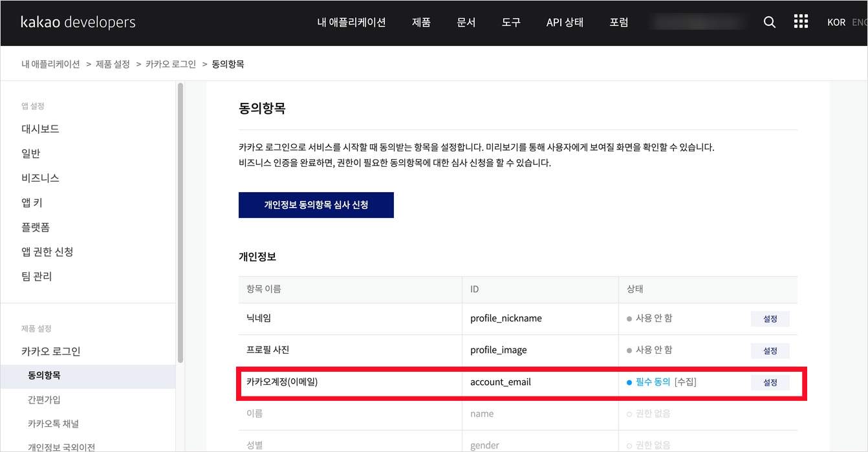Switch language to KOR
Screen dimensions: 868x452
(836, 22)
